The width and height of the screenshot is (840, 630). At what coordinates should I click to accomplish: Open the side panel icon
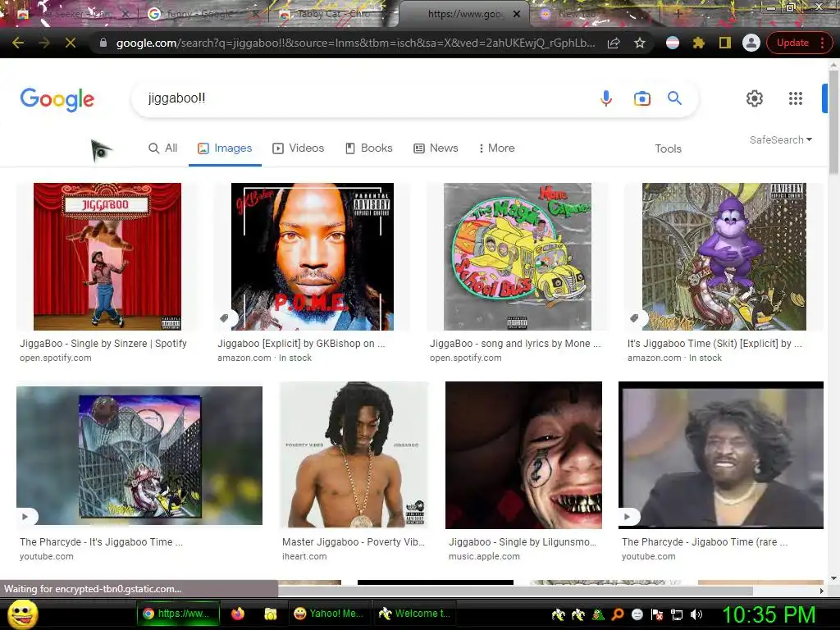pos(725,43)
